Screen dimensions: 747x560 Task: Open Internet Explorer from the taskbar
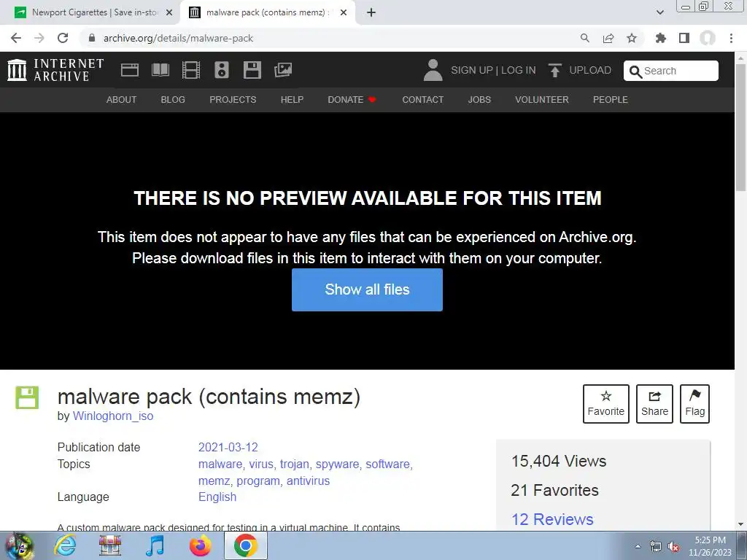point(65,545)
